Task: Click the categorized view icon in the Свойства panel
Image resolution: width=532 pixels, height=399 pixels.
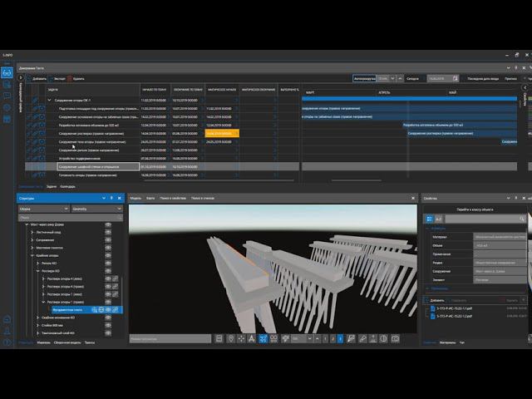Action: 429,219
